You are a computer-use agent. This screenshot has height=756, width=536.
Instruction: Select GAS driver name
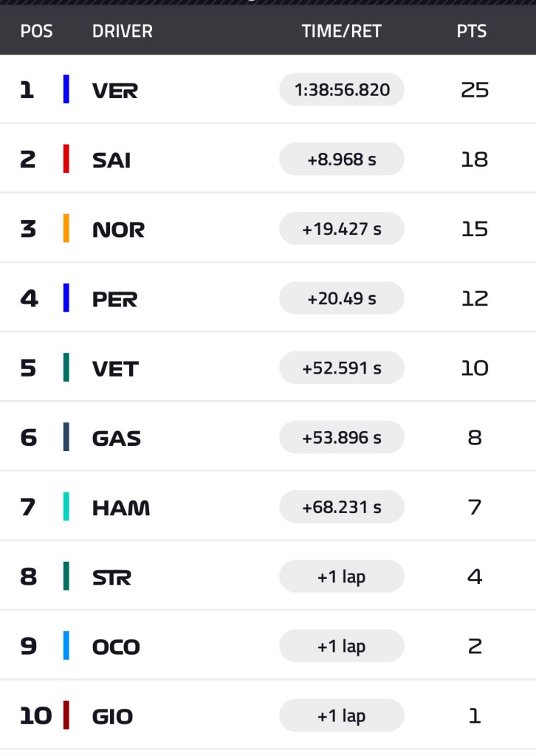coord(117,438)
